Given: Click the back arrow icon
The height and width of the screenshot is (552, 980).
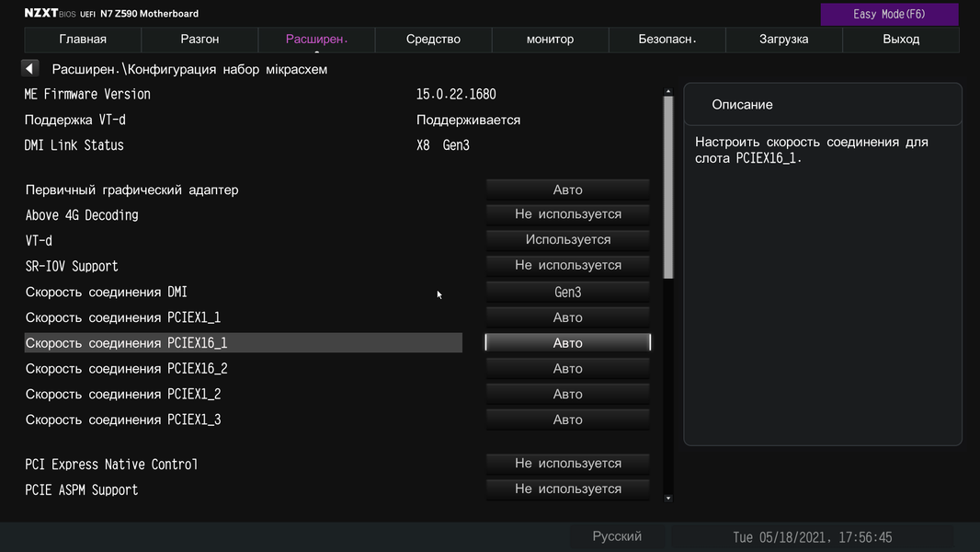Looking at the screenshot, I should (x=30, y=69).
